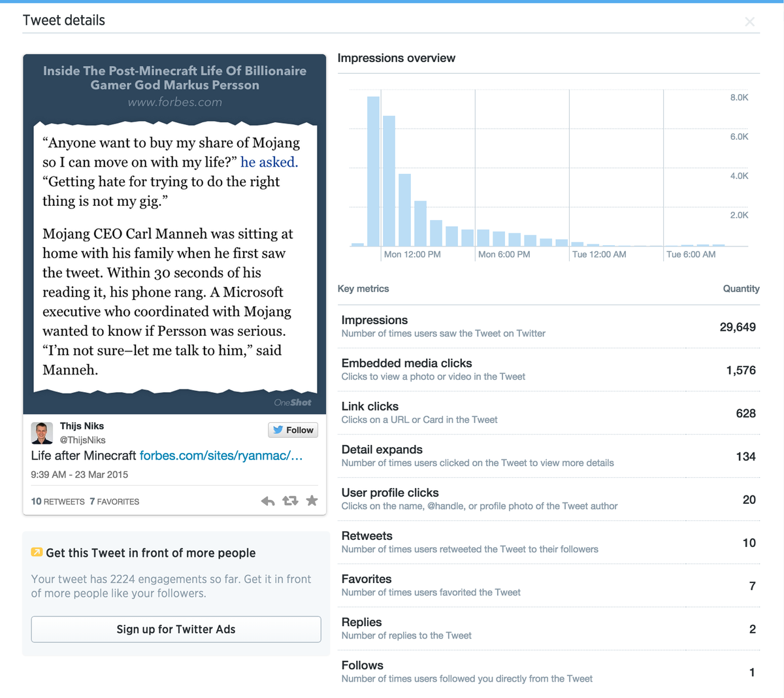Click the OneShot label on the card
Viewport: 784px width, 698px height.
tap(293, 403)
